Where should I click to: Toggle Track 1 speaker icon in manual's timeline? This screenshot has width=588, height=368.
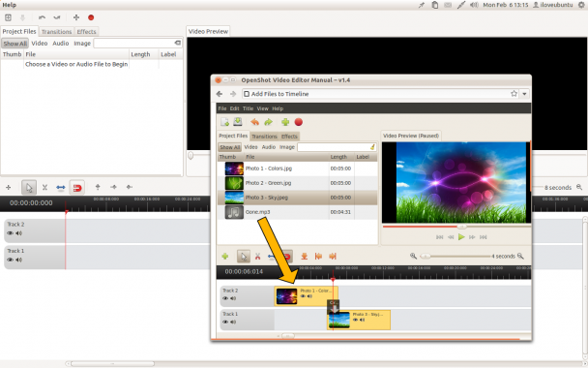[x=233, y=322]
